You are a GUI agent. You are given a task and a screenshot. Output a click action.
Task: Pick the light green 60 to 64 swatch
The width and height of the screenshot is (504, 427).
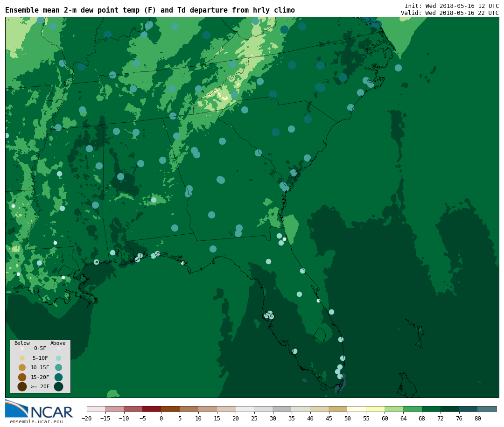click(x=394, y=409)
